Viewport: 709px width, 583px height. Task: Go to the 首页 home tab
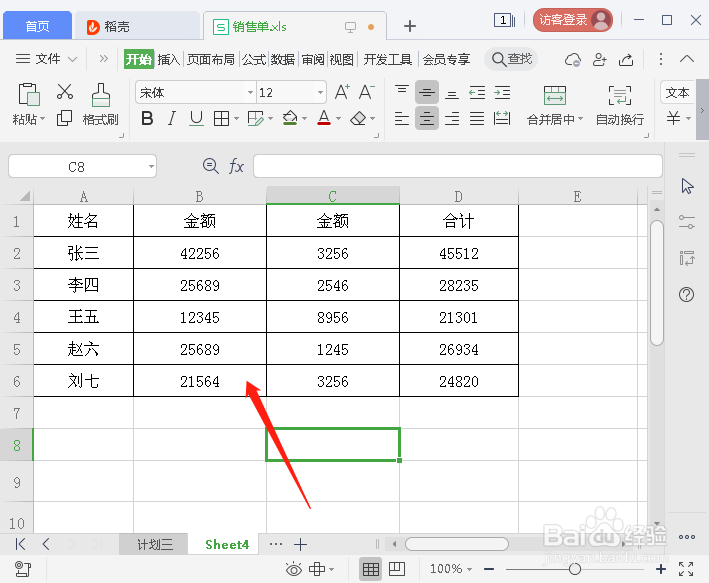pyautogui.click(x=37, y=26)
